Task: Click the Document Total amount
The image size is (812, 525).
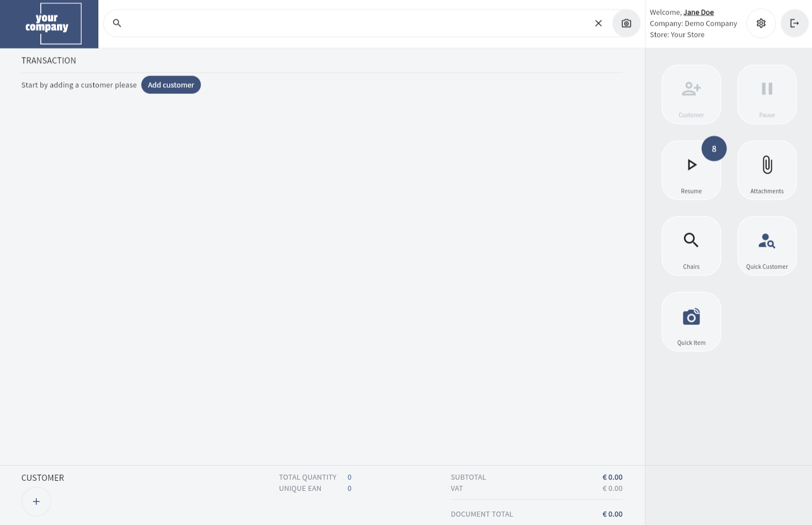Action: click(612, 514)
